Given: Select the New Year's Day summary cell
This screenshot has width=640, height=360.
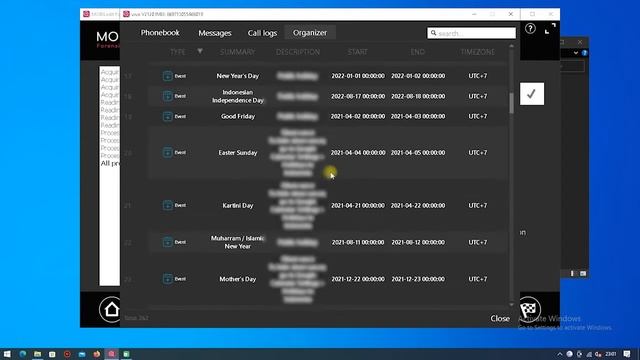Looking at the screenshot, I should [x=238, y=76].
